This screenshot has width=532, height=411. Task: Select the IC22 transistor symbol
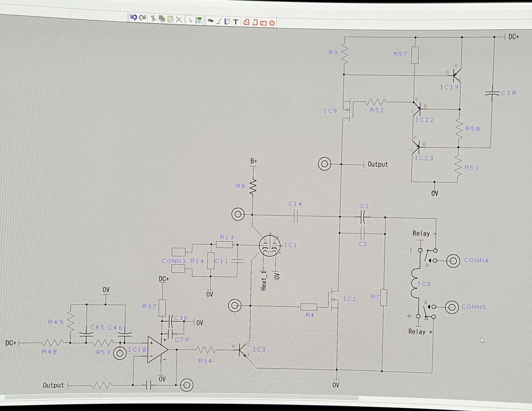coord(417,109)
